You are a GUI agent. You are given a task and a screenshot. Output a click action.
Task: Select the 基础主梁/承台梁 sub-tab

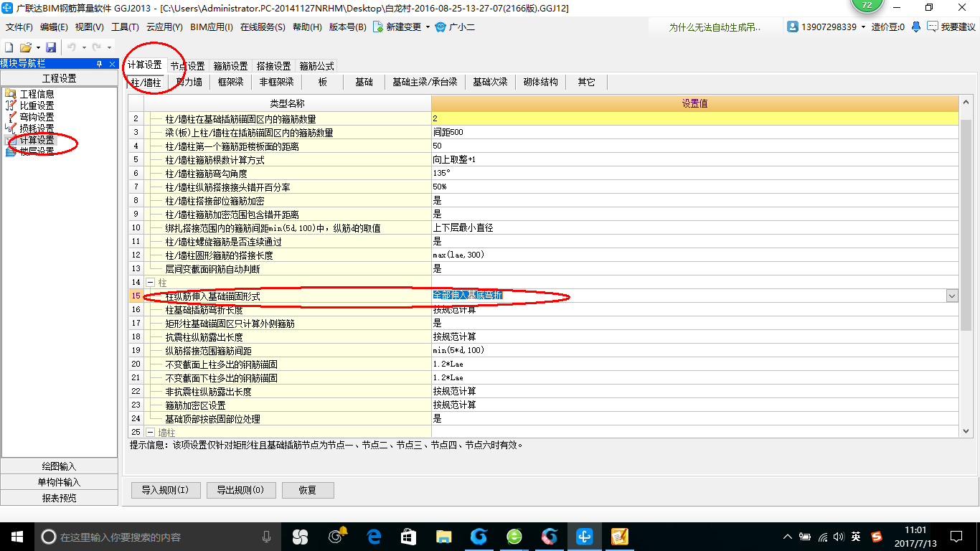point(425,83)
